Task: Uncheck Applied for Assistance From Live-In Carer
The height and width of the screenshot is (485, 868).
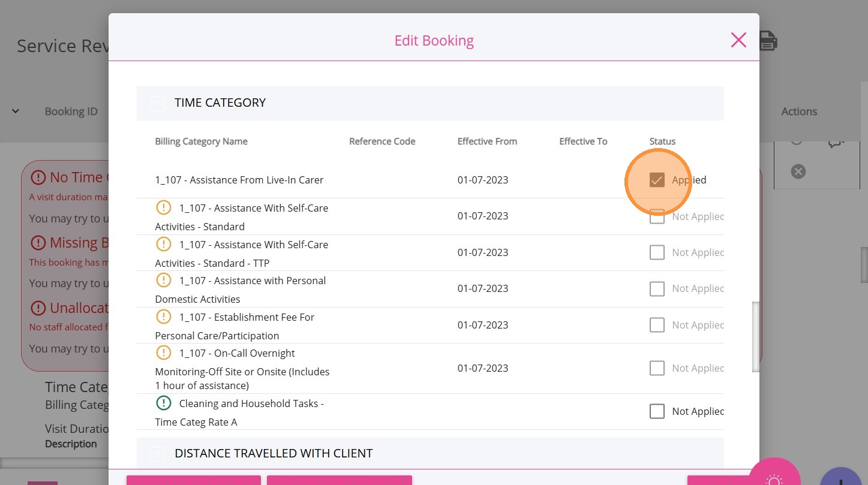Action: click(x=657, y=180)
